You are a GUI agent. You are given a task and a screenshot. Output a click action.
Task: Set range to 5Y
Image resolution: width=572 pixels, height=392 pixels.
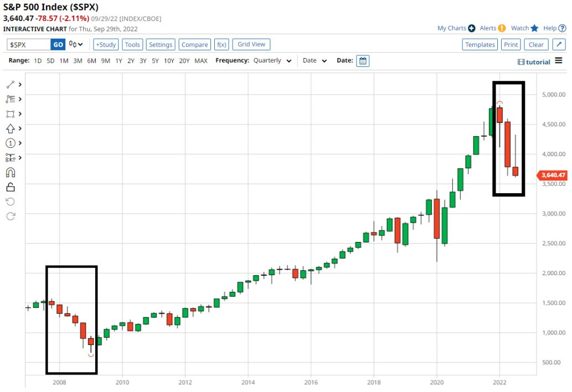(x=156, y=61)
